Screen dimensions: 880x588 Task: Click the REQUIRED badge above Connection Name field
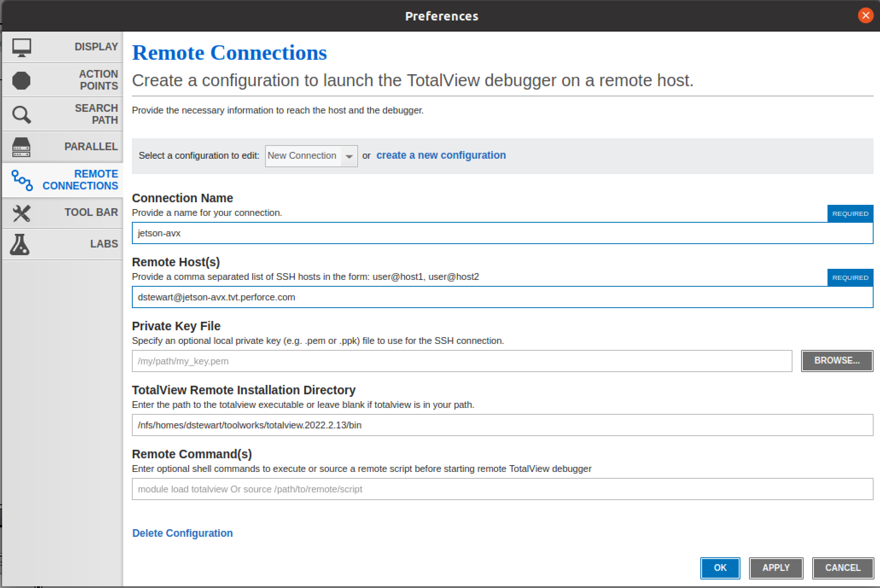(850, 214)
